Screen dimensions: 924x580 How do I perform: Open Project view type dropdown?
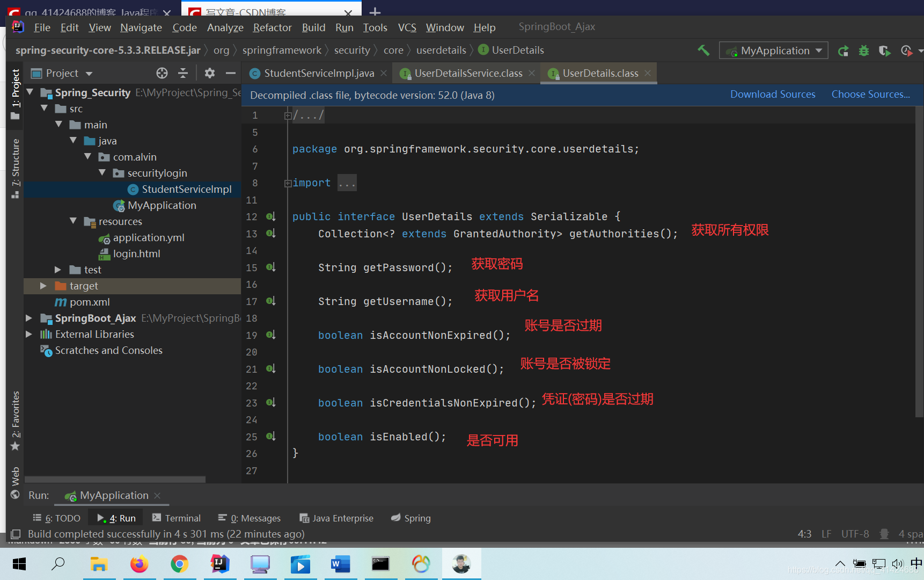pyautogui.click(x=62, y=73)
